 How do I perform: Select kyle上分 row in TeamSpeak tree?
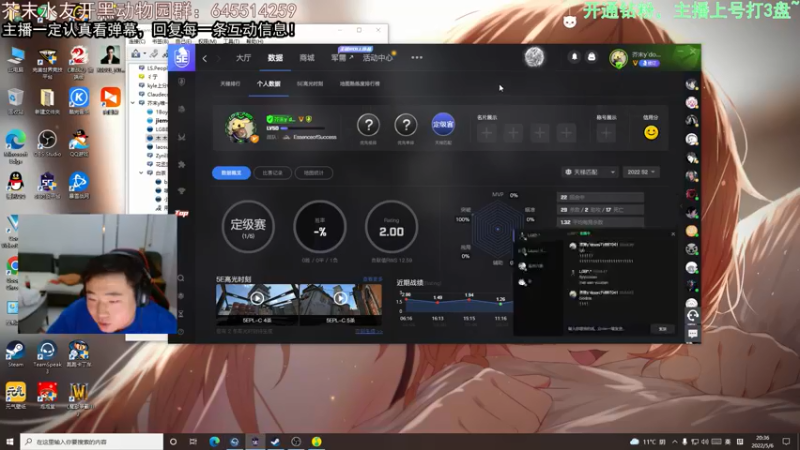tap(152, 85)
